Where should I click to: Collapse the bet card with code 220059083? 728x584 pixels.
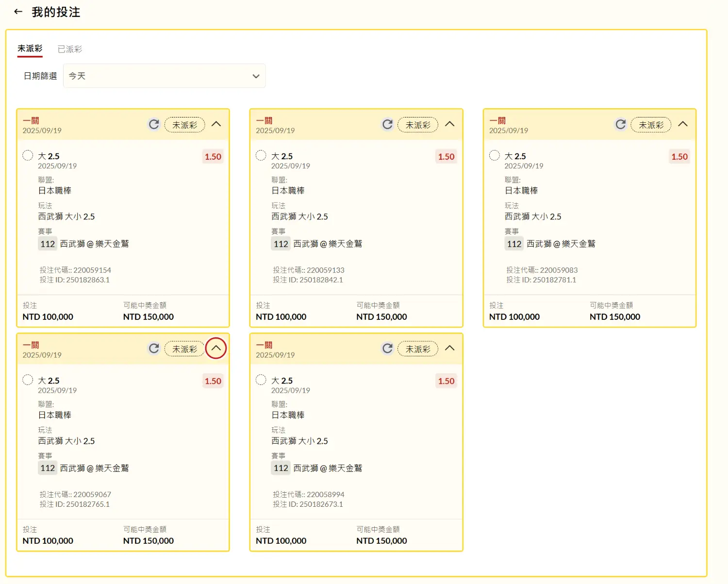pos(683,124)
